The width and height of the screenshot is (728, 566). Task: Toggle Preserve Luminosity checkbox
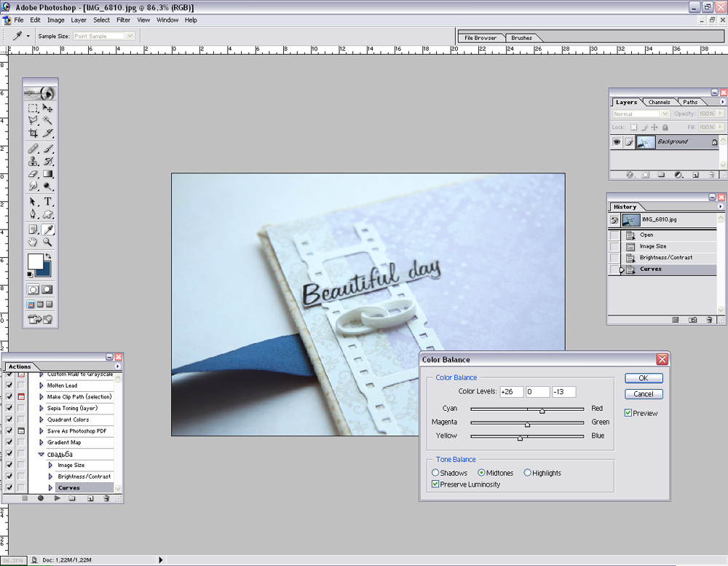coord(435,484)
